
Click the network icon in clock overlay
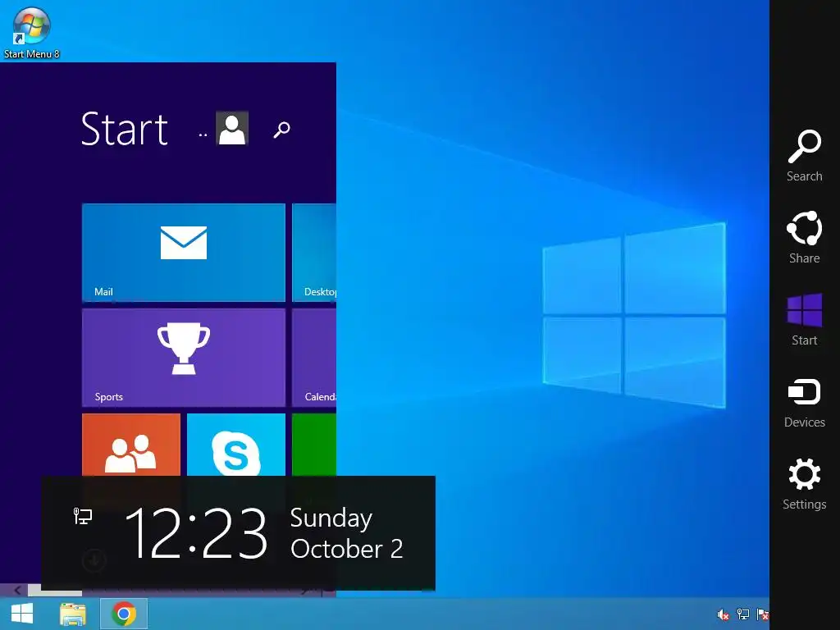click(83, 516)
